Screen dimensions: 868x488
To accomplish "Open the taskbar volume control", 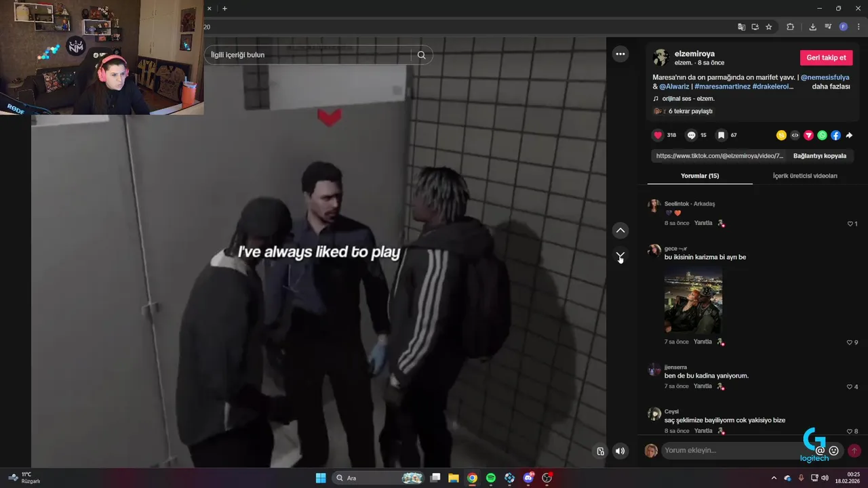I will point(825,478).
